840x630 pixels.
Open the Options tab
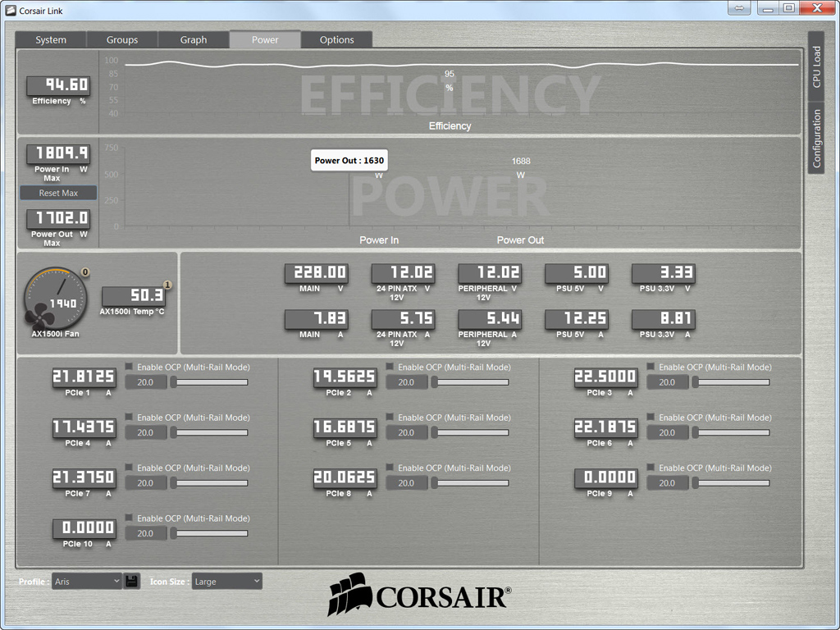point(337,39)
